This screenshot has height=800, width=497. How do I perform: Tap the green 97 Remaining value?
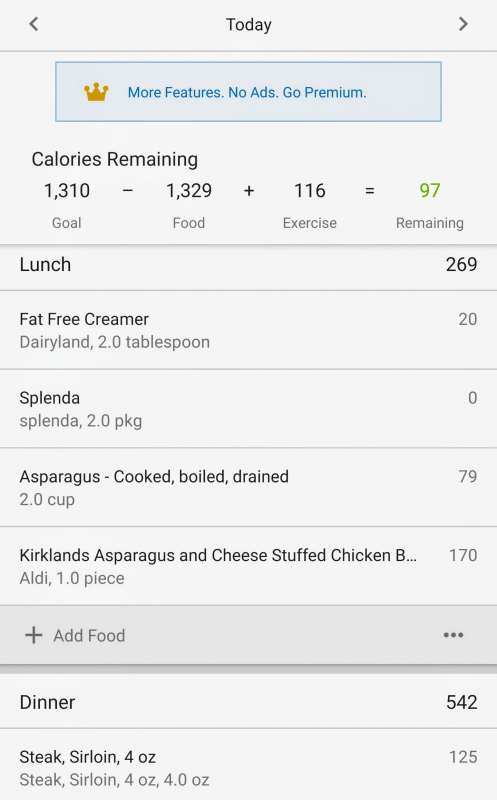[430, 191]
